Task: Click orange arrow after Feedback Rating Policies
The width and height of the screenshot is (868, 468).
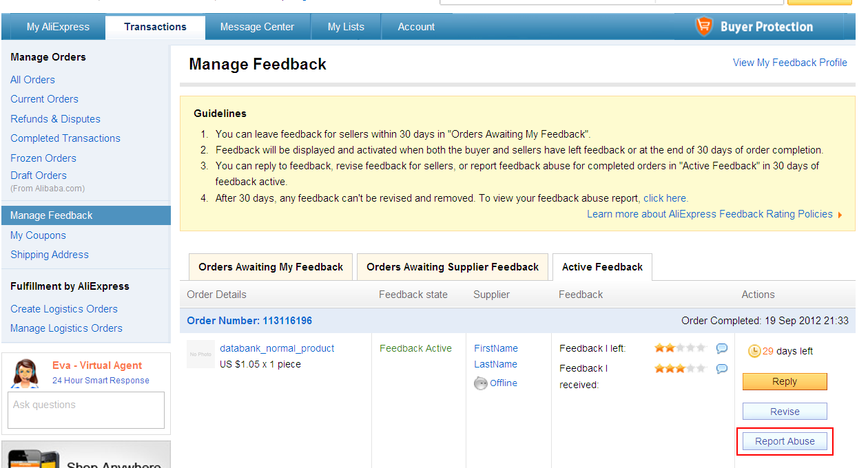Action: tap(840, 215)
